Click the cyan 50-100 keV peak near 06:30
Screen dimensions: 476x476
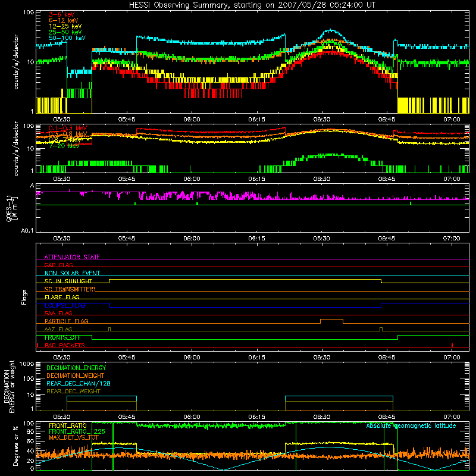click(331, 30)
